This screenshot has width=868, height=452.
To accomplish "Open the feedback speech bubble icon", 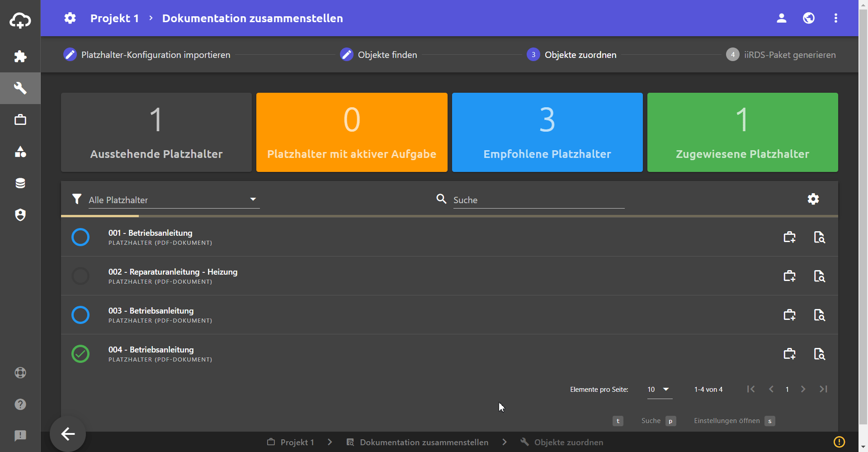I will (20, 436).
